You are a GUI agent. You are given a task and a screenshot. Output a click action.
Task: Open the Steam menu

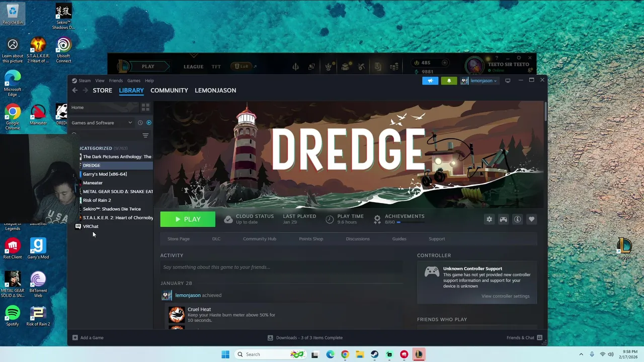pos(85,80)
